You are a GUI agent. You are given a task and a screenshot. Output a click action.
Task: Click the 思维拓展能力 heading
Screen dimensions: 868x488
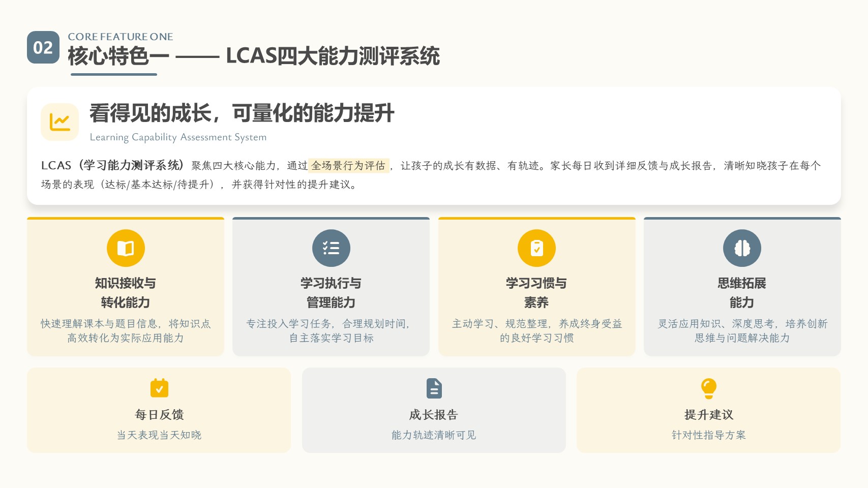point(742,293)
